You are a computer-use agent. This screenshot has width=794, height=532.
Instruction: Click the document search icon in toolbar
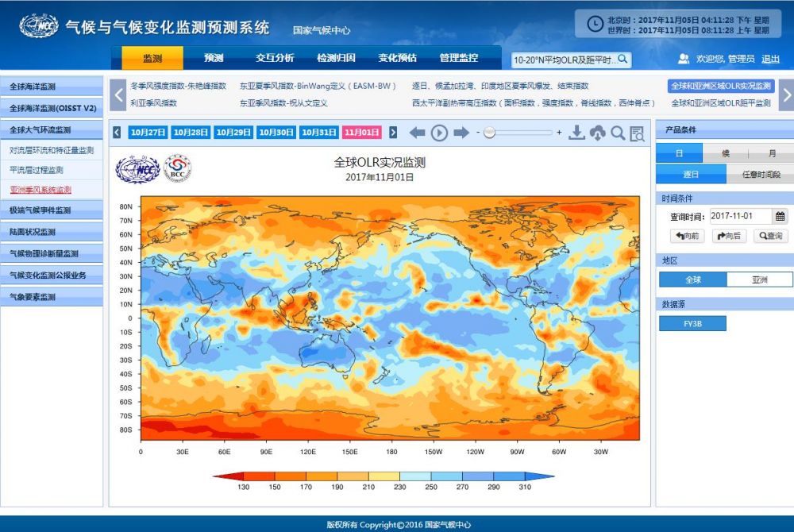[637, 133]
